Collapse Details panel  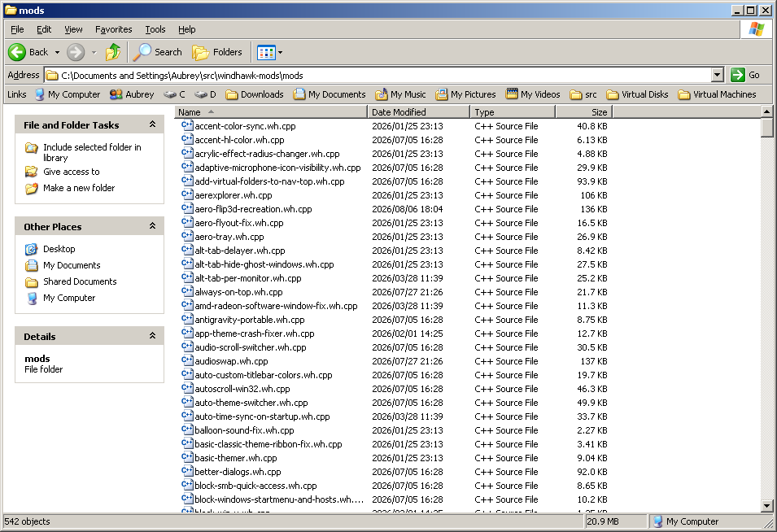[153, 336]
